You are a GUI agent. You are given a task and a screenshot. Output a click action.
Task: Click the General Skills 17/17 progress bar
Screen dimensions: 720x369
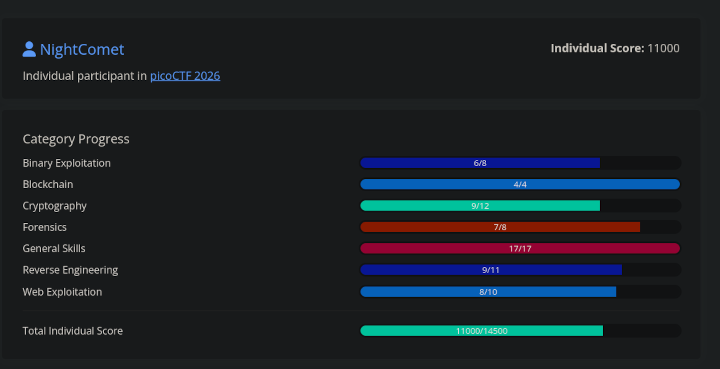point(520,248)
